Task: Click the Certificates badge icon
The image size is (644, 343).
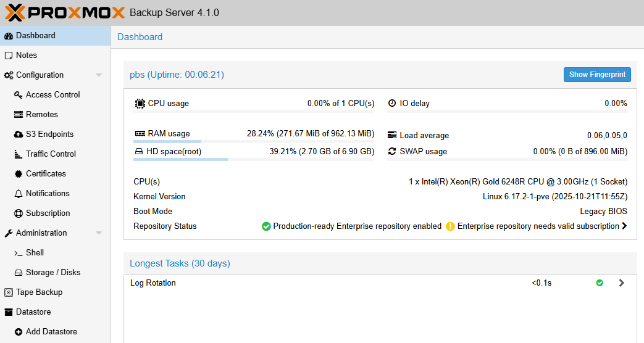Action: point(19,174)
